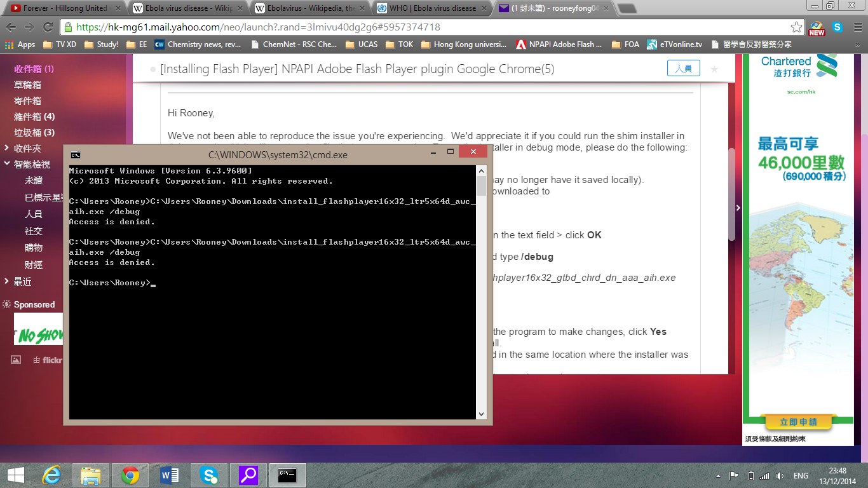Click the volume icon in the system tray

coord(780,475)
